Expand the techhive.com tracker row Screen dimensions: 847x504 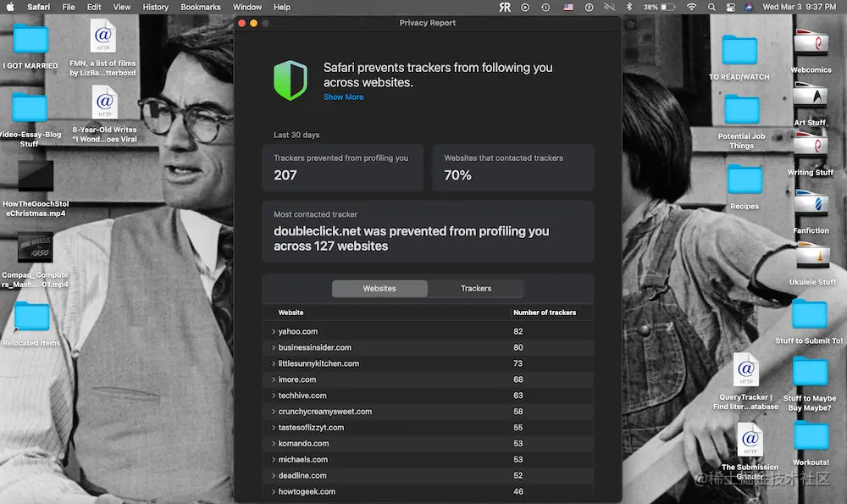(274, 396)
